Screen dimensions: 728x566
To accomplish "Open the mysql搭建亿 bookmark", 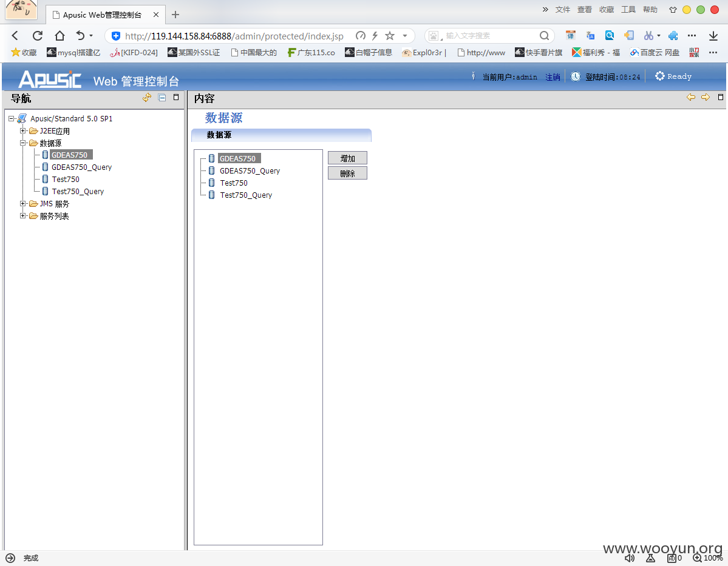I will [x=74, y=52].
